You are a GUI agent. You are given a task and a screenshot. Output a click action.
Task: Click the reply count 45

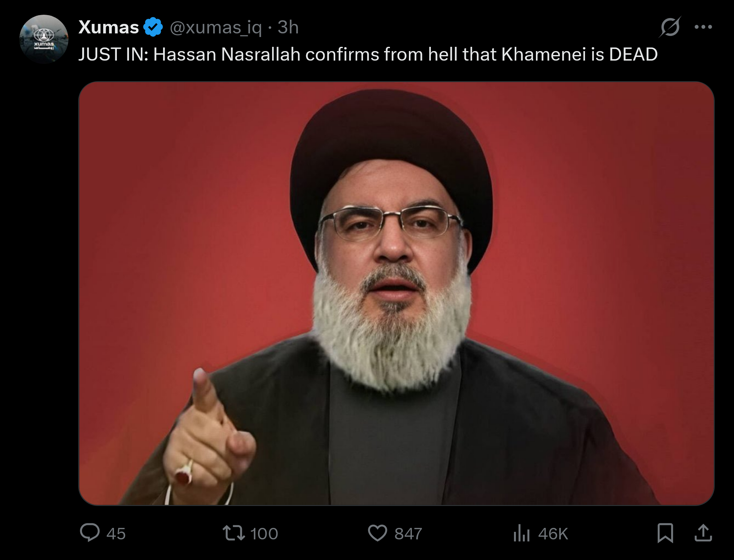[116, 534]
